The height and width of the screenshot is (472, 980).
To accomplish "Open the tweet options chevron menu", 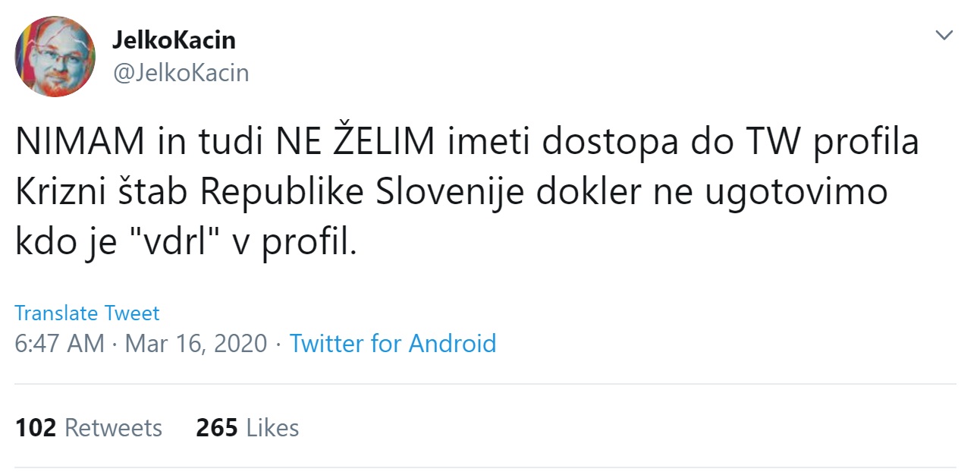I will click(944, 36).
